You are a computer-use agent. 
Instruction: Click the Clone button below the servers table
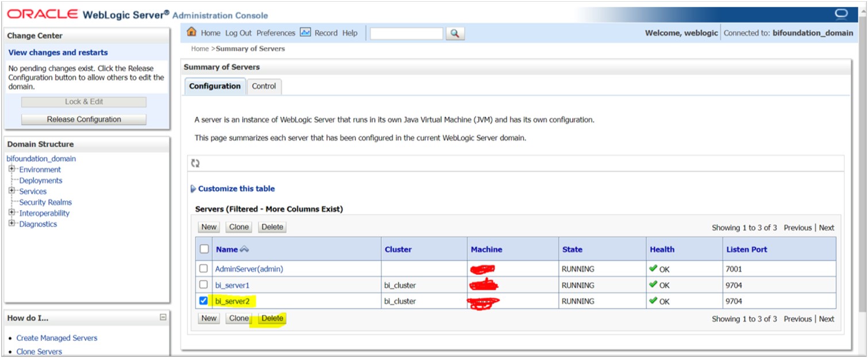(x=239, y=318)
